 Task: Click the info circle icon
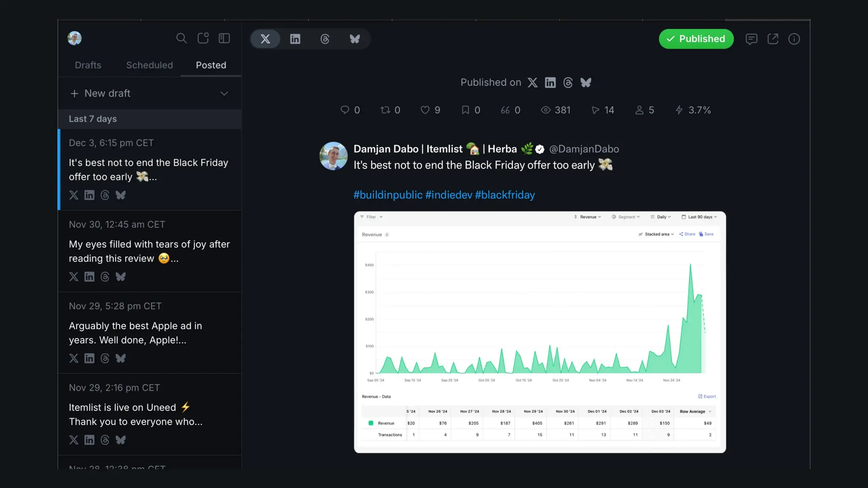click(x=794, y=39)
